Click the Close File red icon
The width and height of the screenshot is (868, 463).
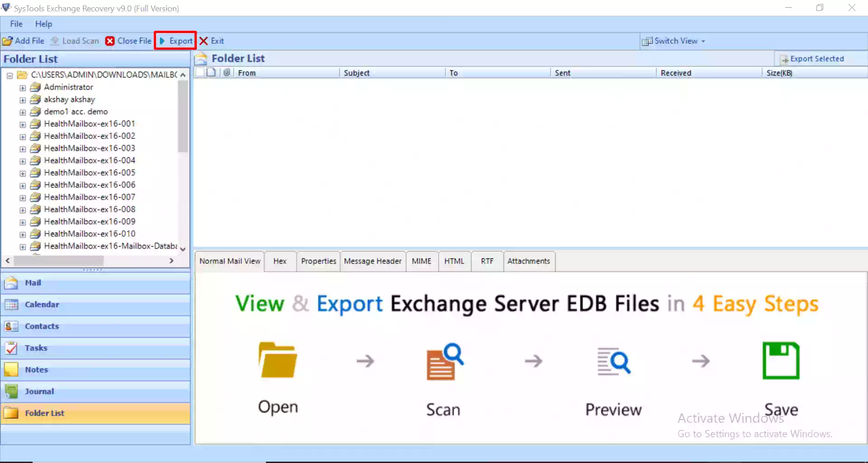[x=110, y=41]
